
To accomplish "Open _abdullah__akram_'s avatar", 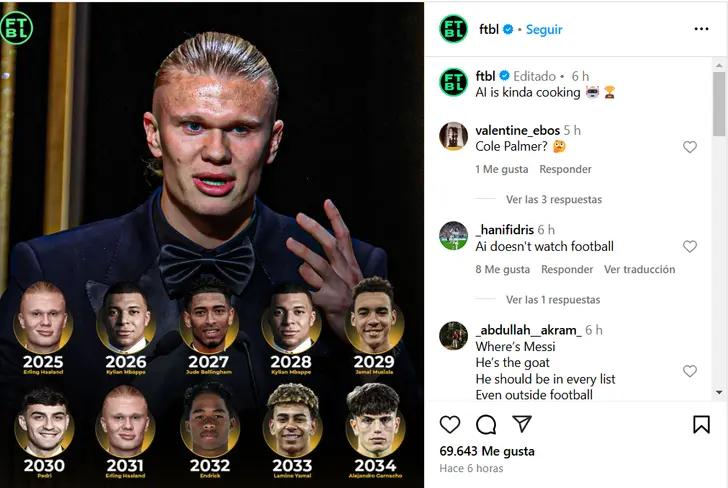I will coord(453,336).
